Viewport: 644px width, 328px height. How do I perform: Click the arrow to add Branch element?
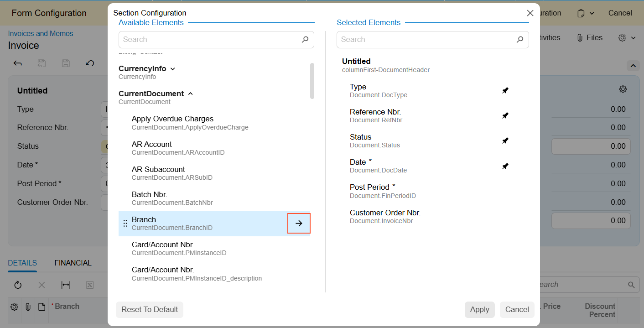click(x=299, y=224)
